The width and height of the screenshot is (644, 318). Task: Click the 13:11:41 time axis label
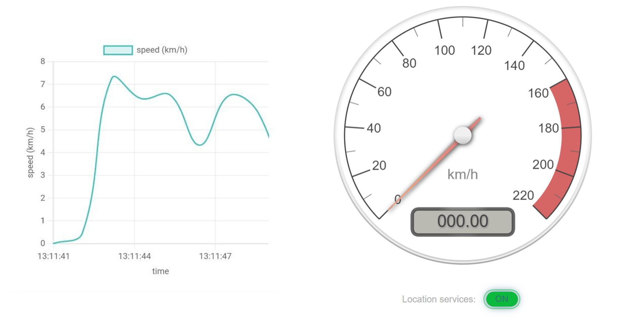(54, 256)
